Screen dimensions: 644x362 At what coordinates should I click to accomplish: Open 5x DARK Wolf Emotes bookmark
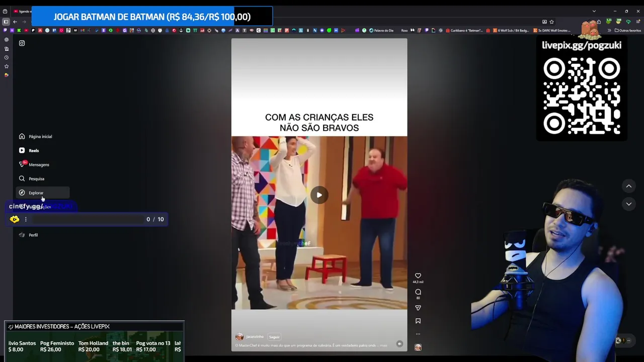(551, 30)
